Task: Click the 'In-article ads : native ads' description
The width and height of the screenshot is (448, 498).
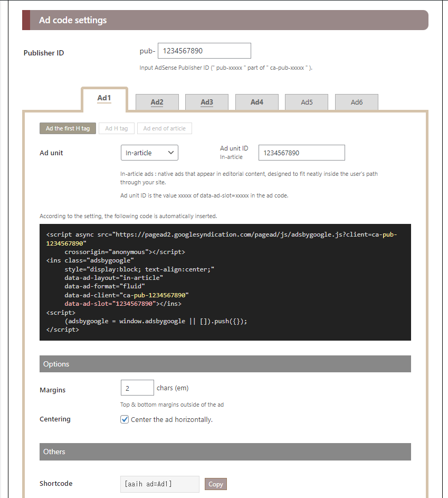Action: pos(249,178)
